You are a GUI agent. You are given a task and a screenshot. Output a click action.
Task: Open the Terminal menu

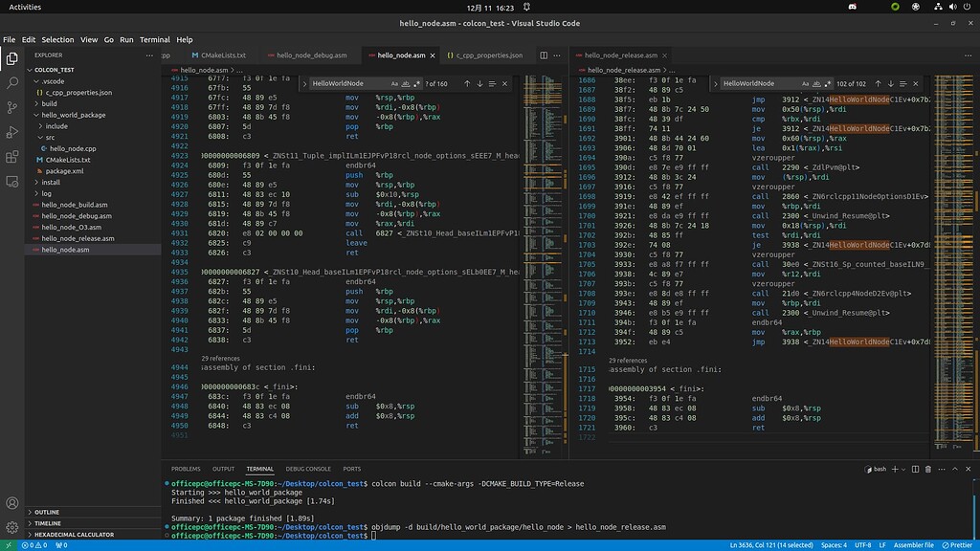tap(154, 39)
